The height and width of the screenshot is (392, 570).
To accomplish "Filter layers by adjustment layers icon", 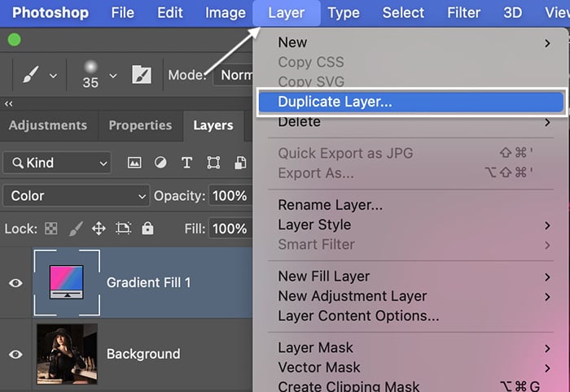I will pyautogui.click(x=160, y=163).
